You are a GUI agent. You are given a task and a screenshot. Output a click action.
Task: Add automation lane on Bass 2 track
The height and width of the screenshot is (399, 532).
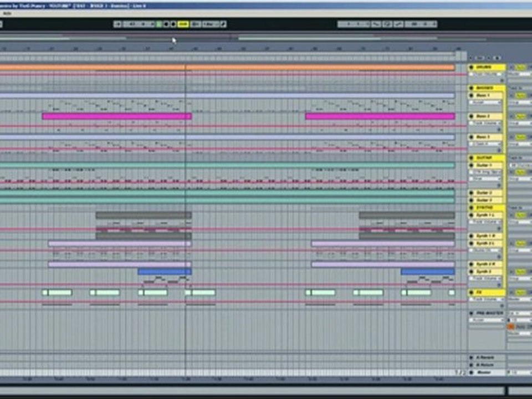[499, 130]
